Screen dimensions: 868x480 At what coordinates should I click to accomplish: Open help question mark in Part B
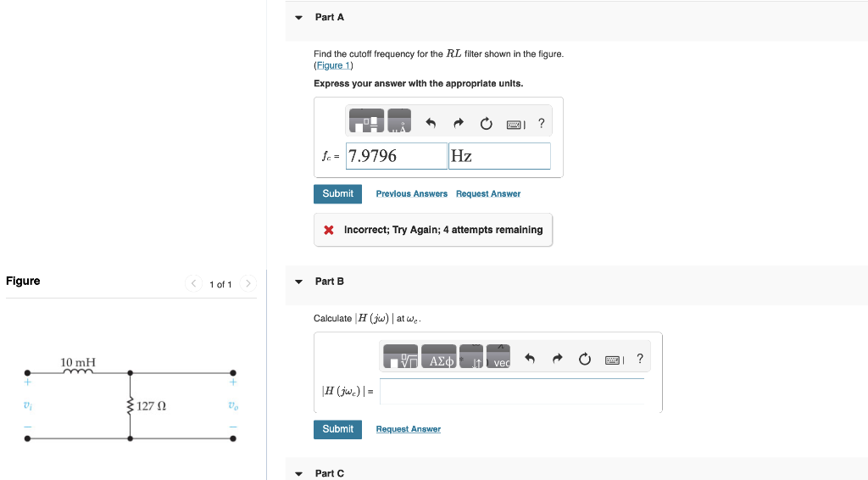point(640,359)
